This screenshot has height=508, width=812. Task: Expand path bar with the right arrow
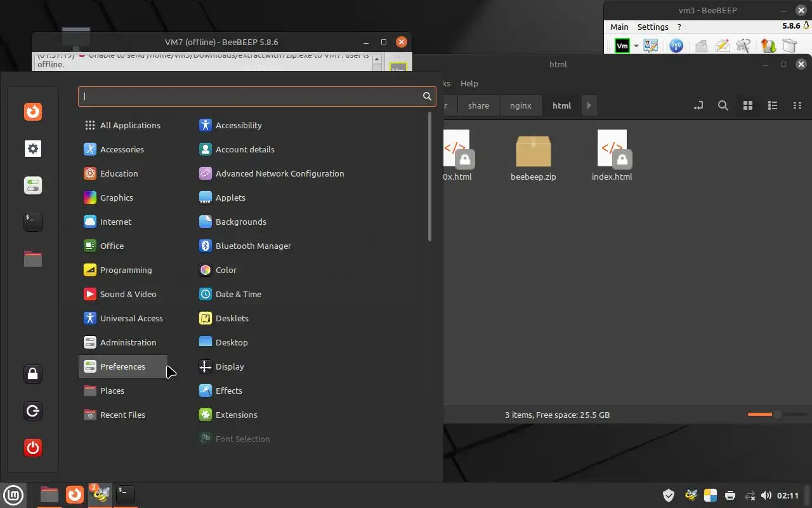589,106
